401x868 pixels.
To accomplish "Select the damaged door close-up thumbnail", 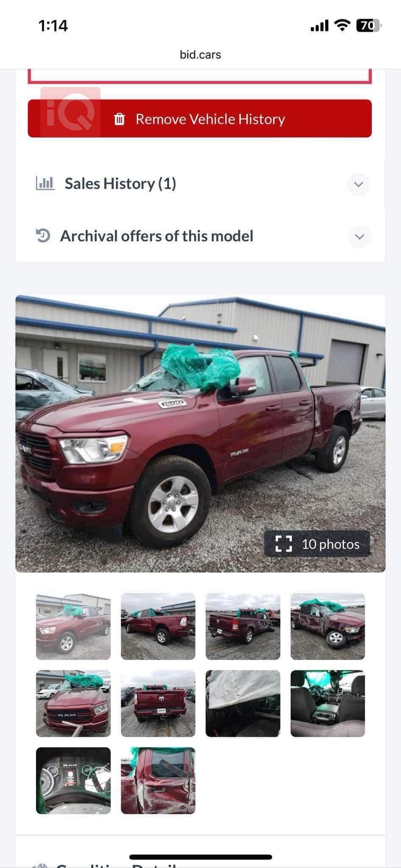I will click(x=158, y=780).
